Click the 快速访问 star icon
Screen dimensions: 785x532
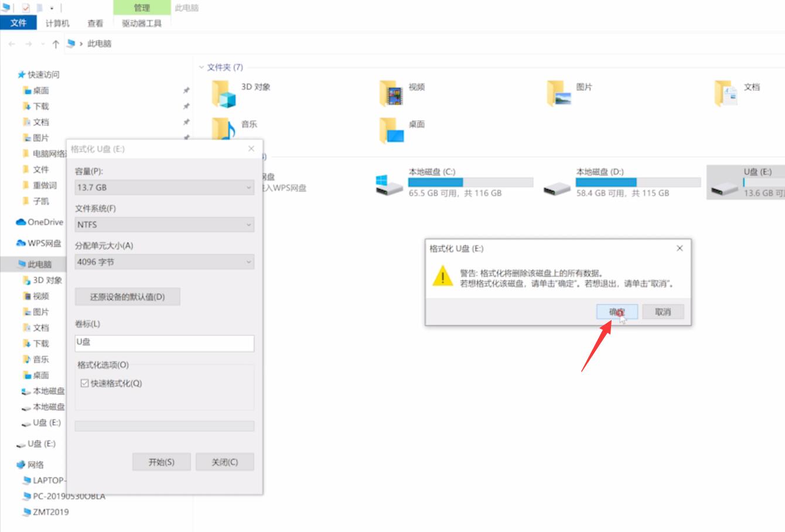coord(21,74)
